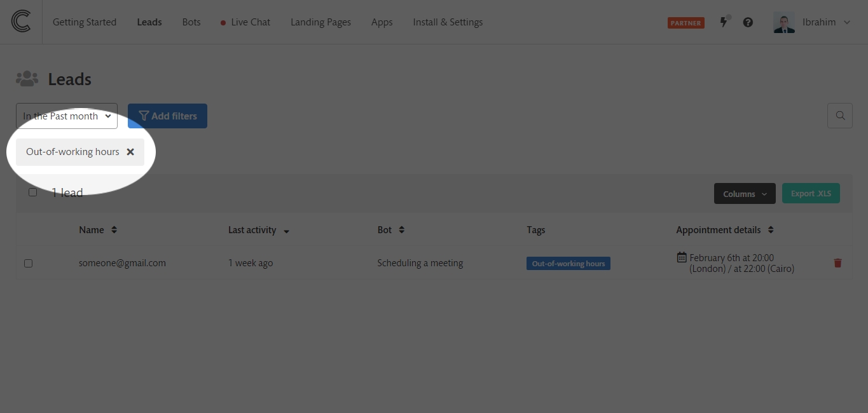Click the Out-of-working hours tag badge
This screenshot has height=413, width=868.
[x=568, y=263]
